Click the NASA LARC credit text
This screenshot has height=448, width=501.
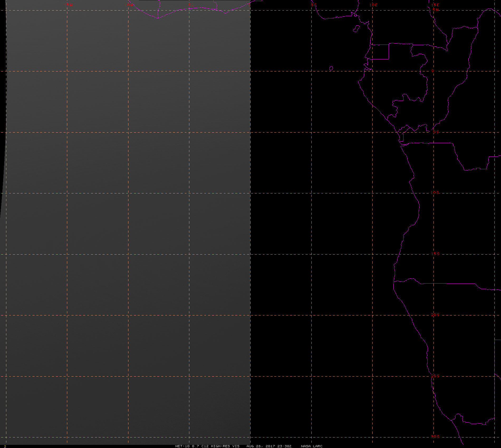click(312, 446)
